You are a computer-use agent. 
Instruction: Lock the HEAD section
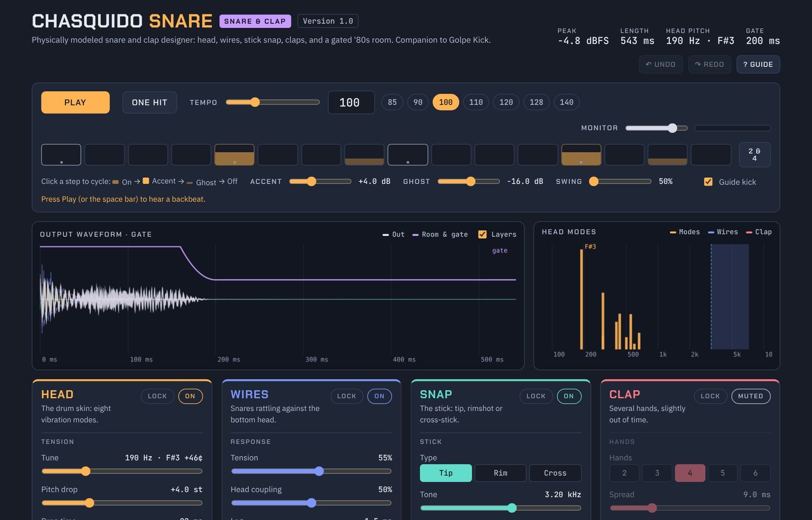157,396
